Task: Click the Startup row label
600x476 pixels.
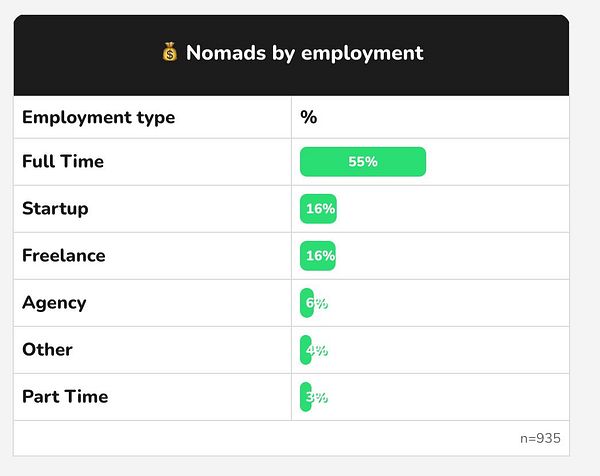Action: coord(55,209)
